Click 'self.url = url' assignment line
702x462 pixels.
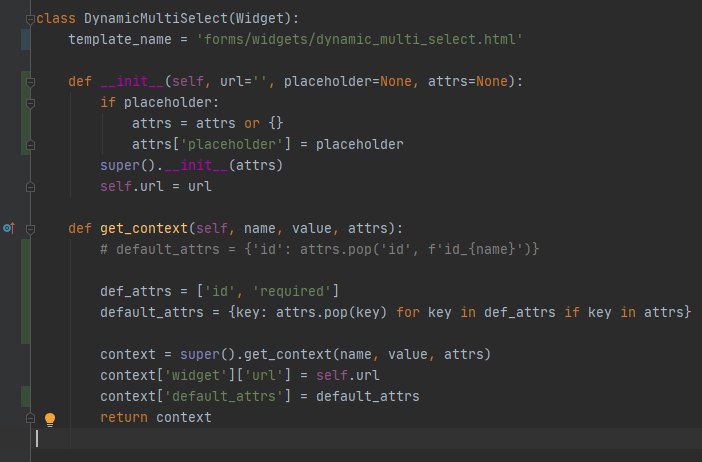pos(155,186)
